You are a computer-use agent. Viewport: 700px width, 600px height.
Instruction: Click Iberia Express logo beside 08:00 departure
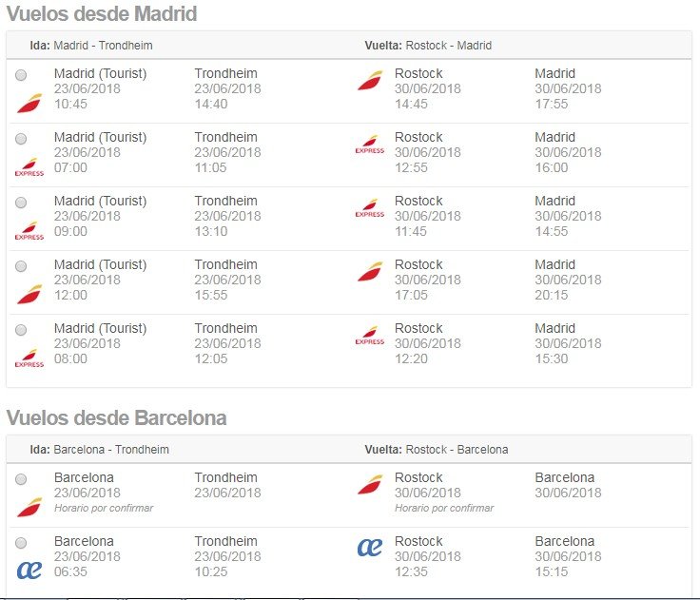click(x=29, y=358)
